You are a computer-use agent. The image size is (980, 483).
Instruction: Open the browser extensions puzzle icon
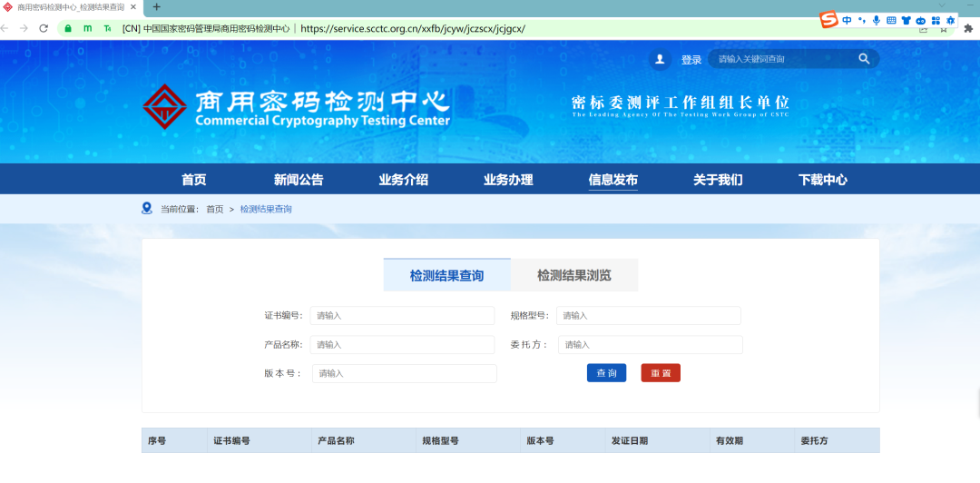pos(968,28)
